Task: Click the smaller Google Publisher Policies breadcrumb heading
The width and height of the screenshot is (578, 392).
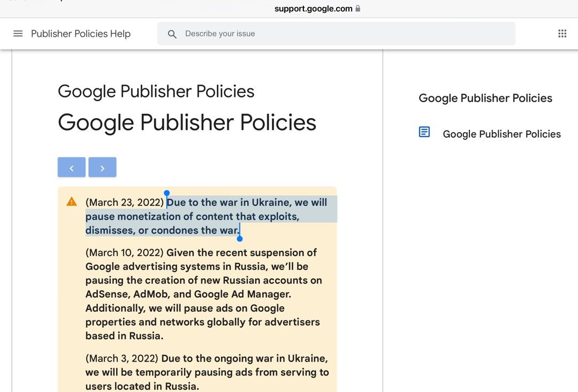Action: tap(156, 91)
